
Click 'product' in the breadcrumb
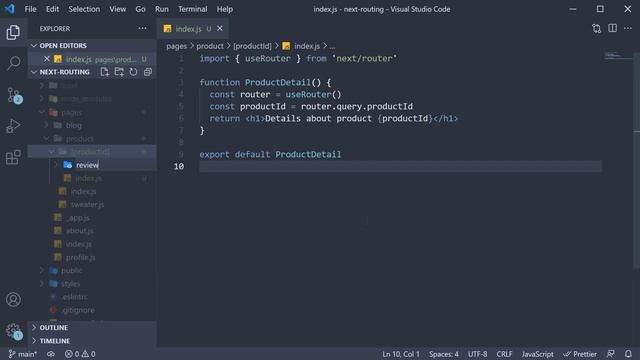point(210,46)
